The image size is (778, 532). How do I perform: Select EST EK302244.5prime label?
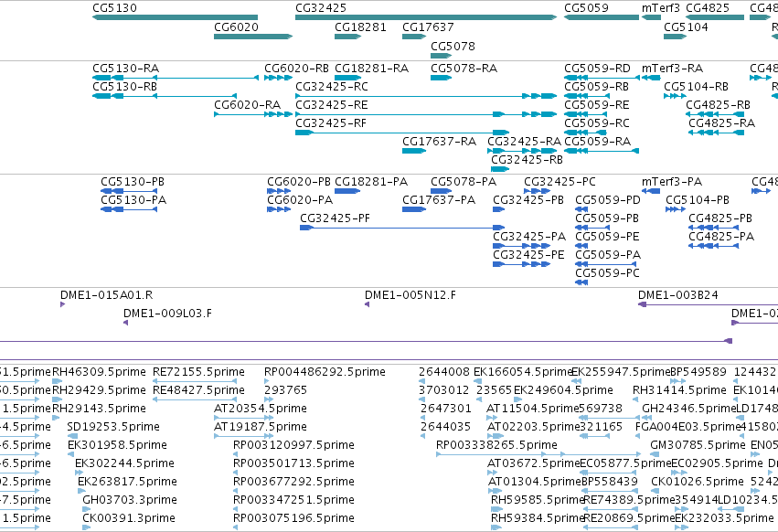pos(125,464)
